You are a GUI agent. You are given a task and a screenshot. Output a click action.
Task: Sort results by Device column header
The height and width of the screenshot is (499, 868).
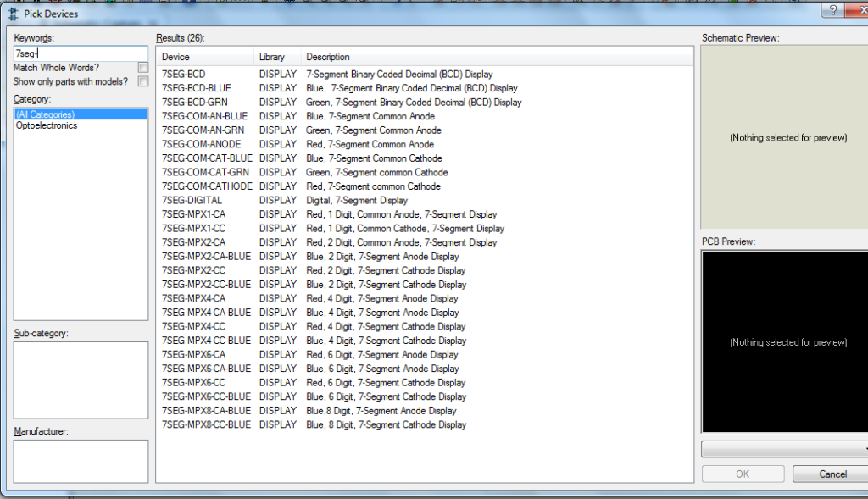coord(206,57)
